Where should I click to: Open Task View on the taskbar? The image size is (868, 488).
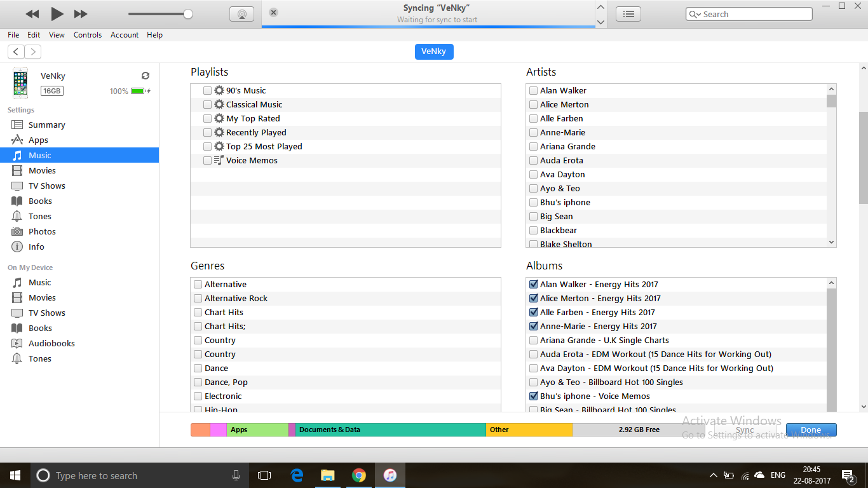pyautogui.click(x=264, y=475)
